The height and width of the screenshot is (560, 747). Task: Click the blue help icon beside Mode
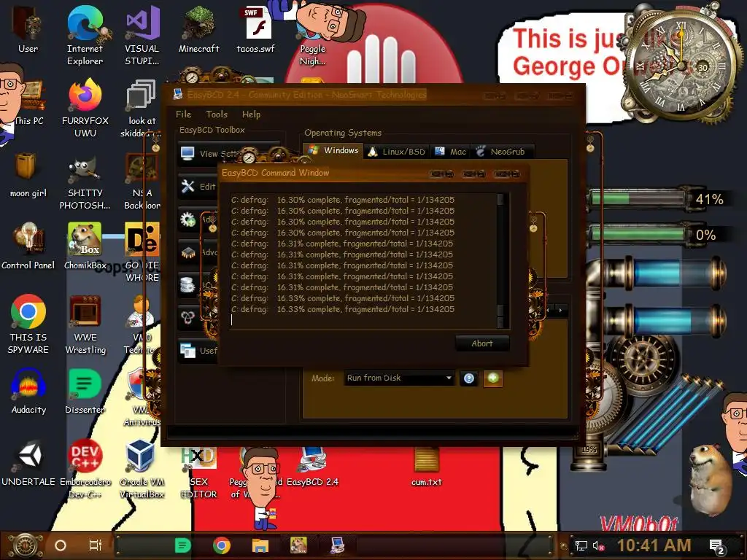coord(469,378)
